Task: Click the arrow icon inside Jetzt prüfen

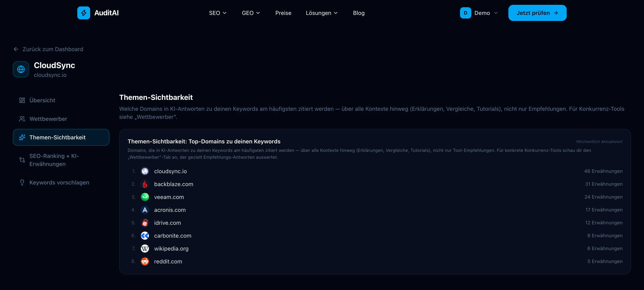Action: pyautogui.click(x=556, y=13)
